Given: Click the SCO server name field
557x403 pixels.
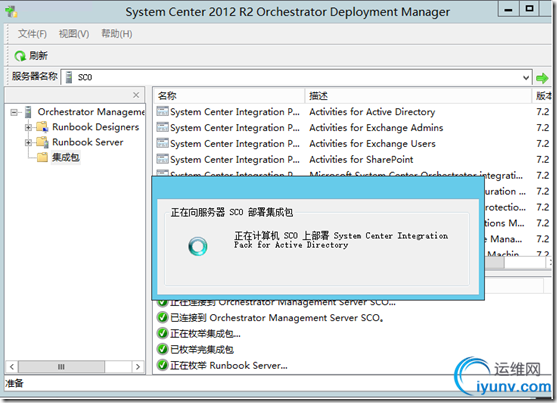Looking at the screenshot, I should tap(296, 77).
